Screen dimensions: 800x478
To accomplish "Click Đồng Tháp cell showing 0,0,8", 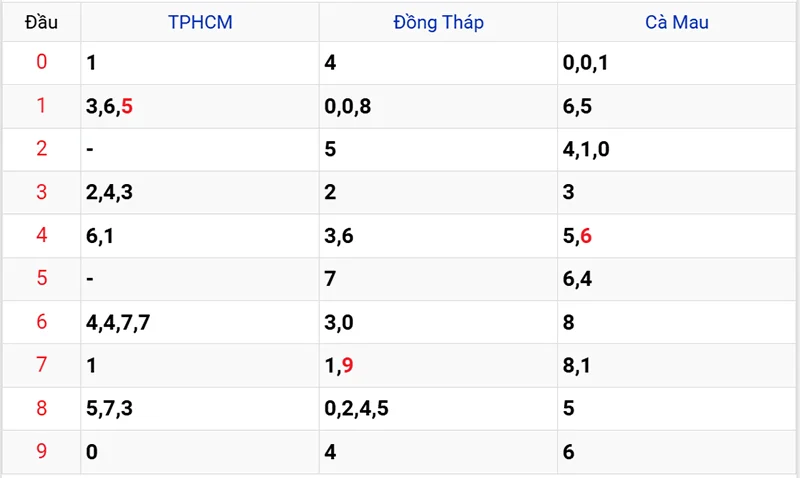I will [348, 106].
